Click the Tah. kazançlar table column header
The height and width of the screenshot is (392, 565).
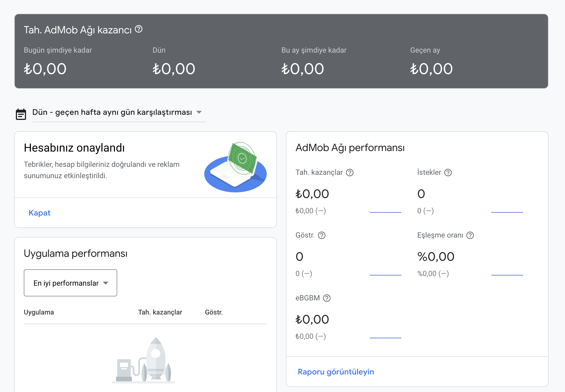point(160,312)
